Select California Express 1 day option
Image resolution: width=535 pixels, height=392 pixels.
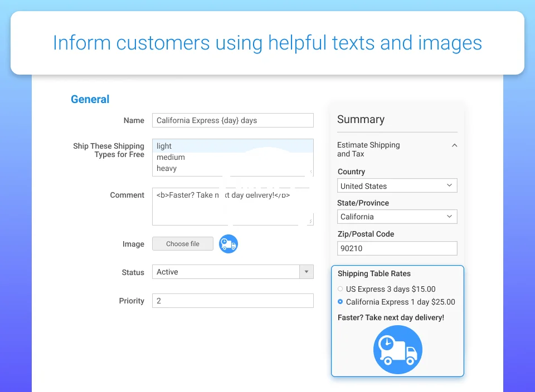coord(341,302)
